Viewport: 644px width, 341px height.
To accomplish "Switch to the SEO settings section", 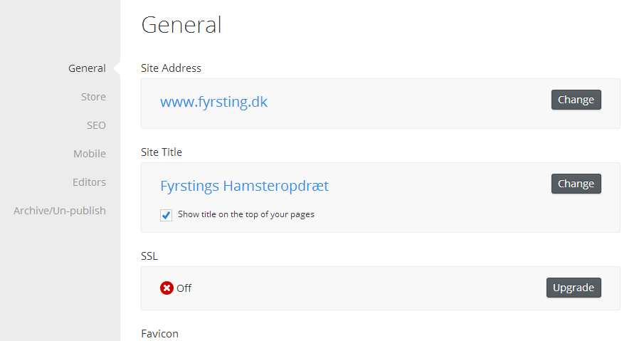I will coord(96,125).
